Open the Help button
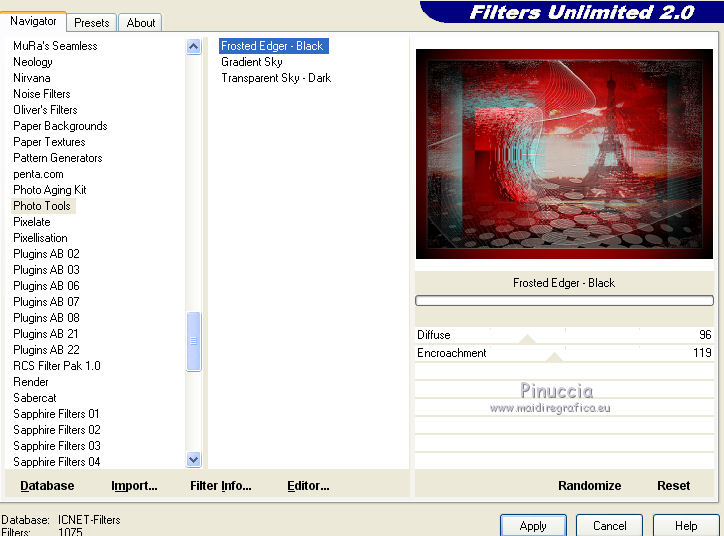 coord(686,526)
